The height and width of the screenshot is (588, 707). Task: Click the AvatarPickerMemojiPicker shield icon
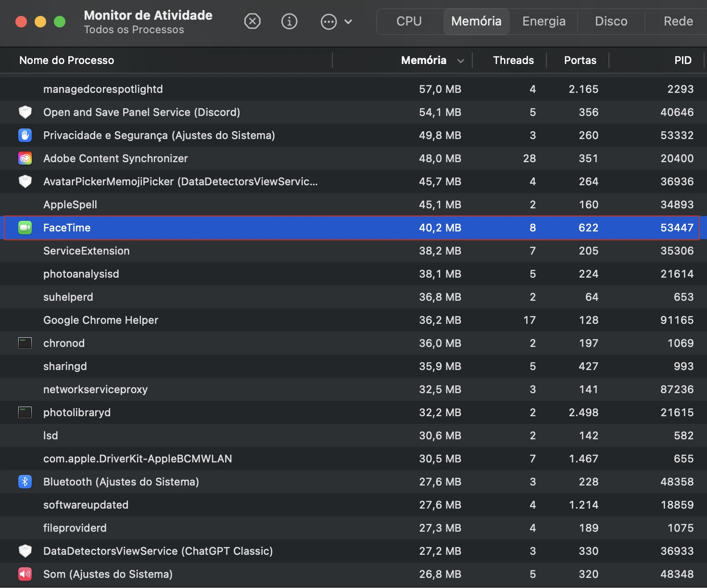pyautogui.click(x=25, y=181)
